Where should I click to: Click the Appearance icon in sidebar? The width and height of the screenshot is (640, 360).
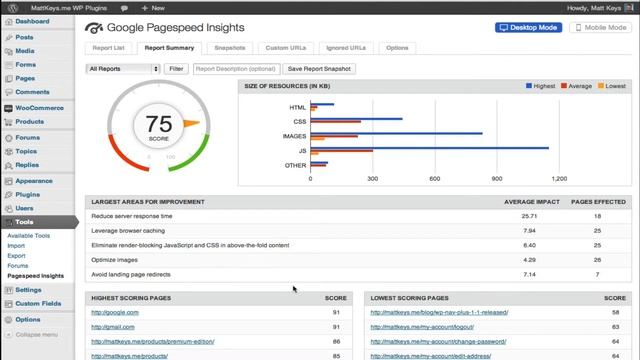[x=9, y=181]
